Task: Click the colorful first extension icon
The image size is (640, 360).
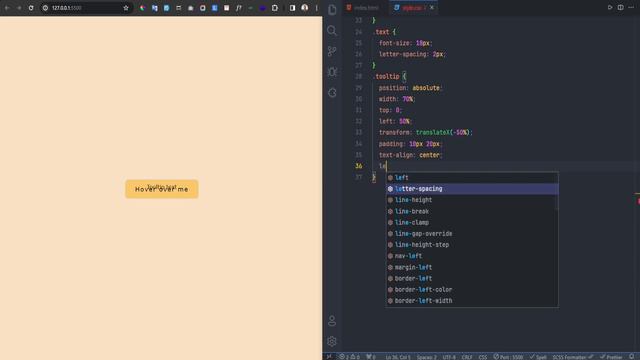Action: point(142,8)
